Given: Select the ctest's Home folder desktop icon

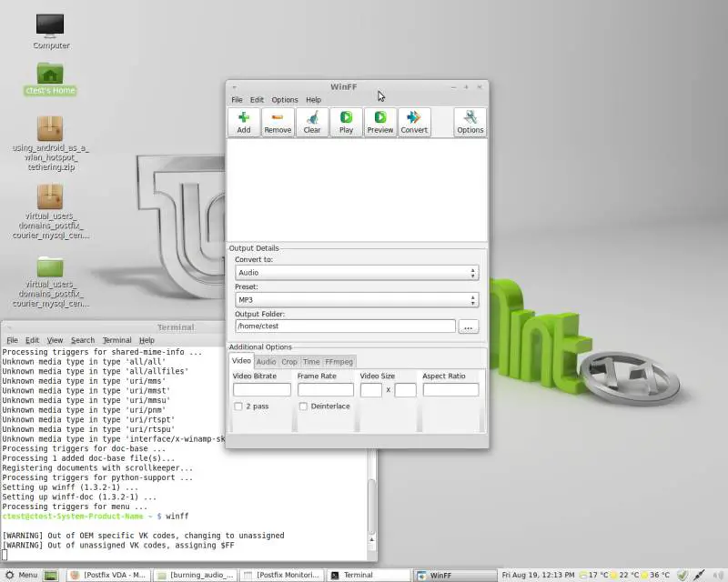Looking at the screenshot, I should 50,79.
